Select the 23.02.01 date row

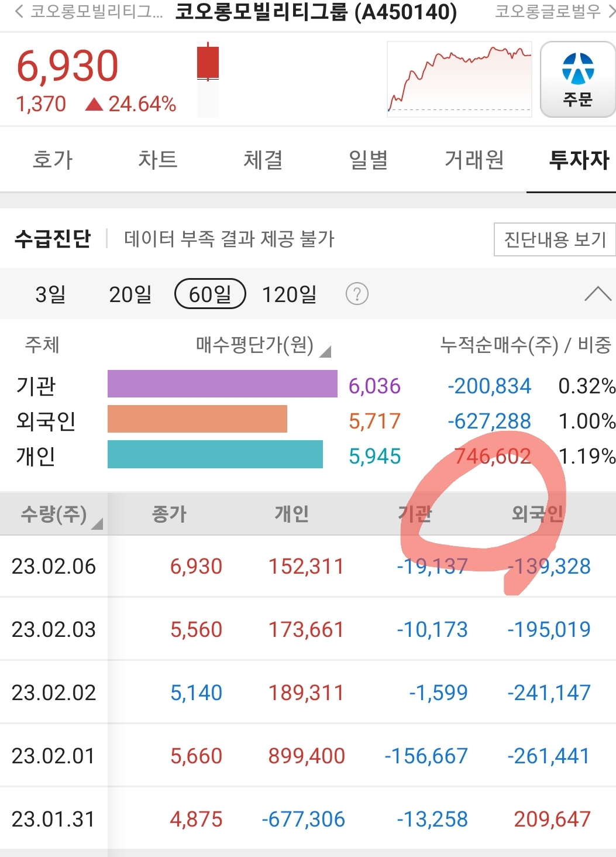[308, 756]
